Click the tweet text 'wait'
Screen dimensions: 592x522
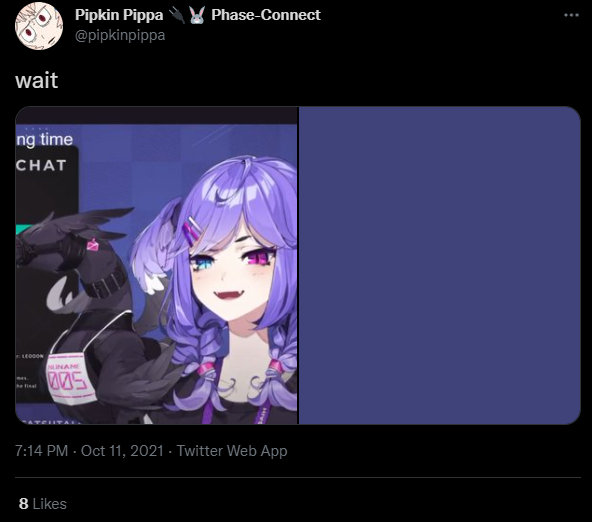[37, 80]
